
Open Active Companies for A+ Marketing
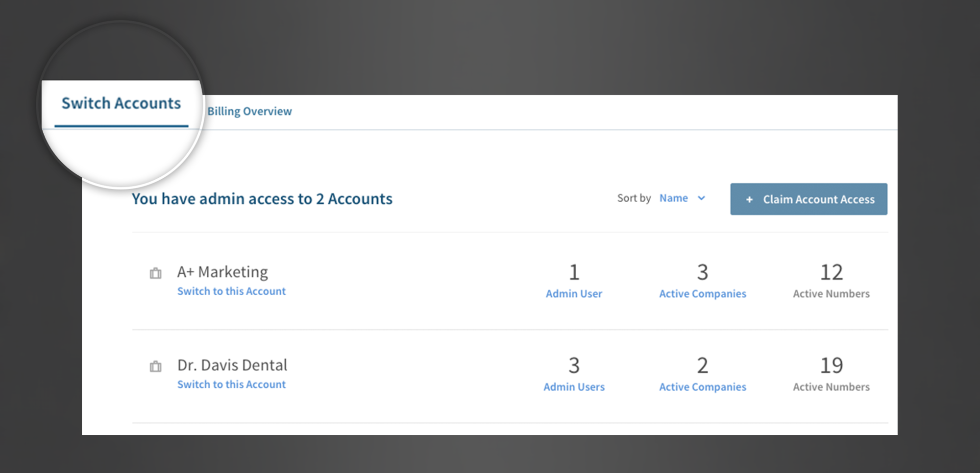pyautogui.click(x=702, y=294)
